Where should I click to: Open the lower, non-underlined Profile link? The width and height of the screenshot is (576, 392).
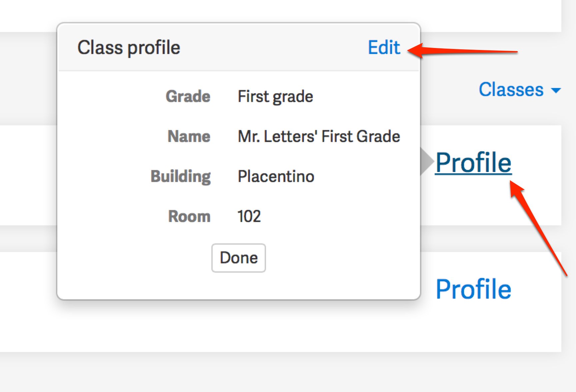473,289
